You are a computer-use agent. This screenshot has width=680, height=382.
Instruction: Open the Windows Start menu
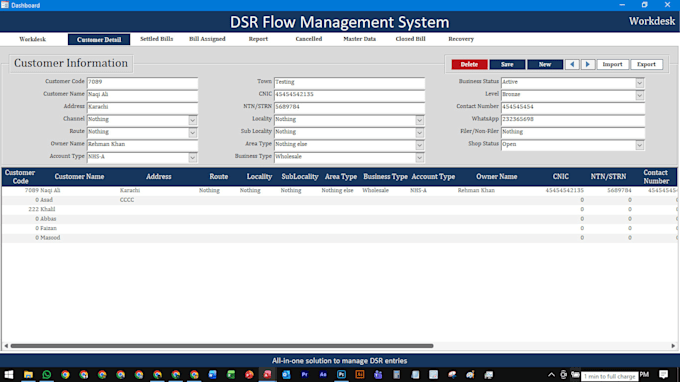click(9, 375)
